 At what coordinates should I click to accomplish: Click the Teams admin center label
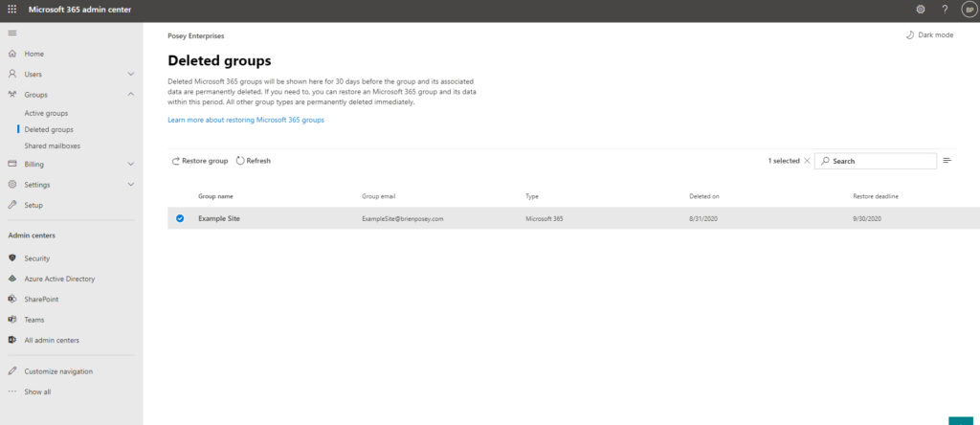pyautogui.click(x=34, y=320)
